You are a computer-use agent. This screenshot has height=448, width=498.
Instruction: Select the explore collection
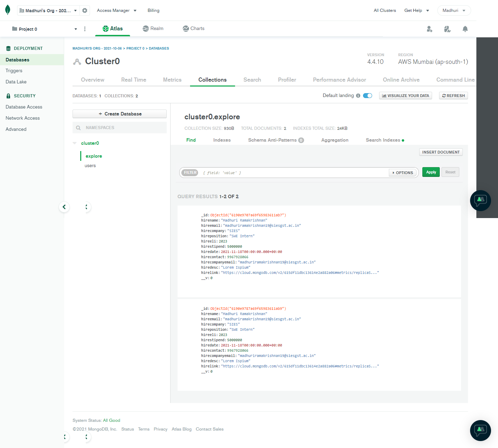(x=94, y=156)
